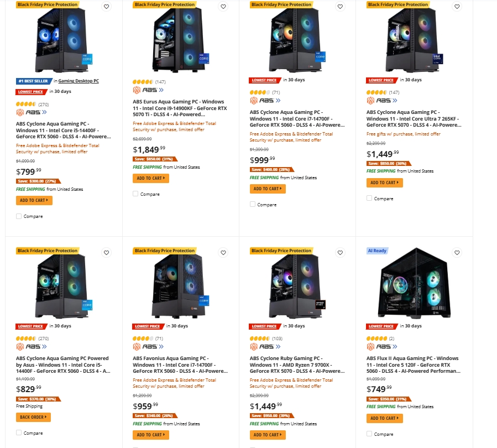
Task: Wishlist the ABS Cyclone Ruby Gaming PC
Action: [x=340, y=253]
